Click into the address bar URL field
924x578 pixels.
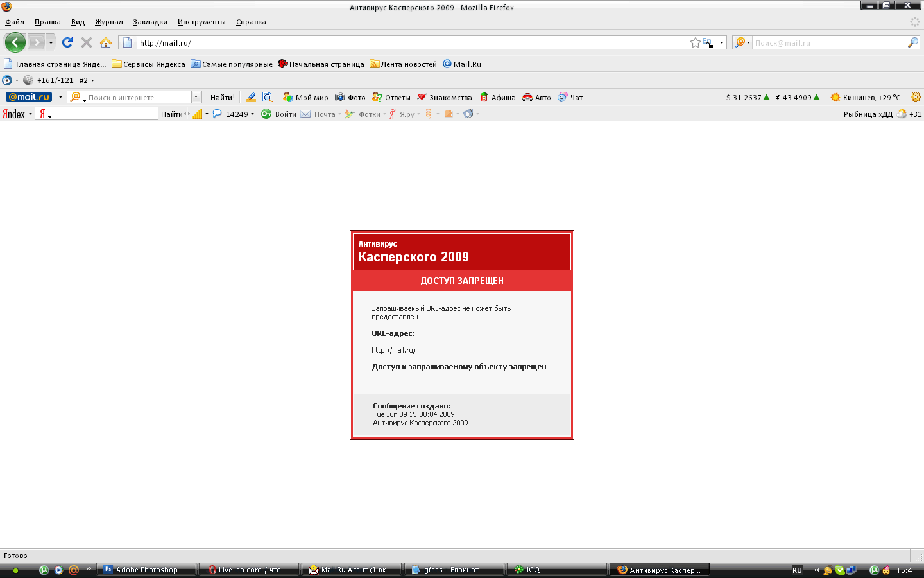[411, 43]
